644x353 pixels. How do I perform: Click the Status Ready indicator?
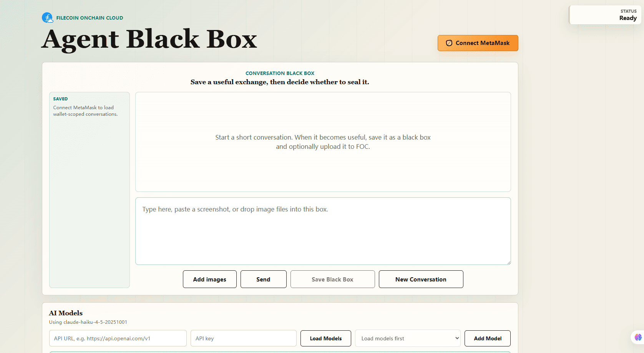click(x=605, y=15)
